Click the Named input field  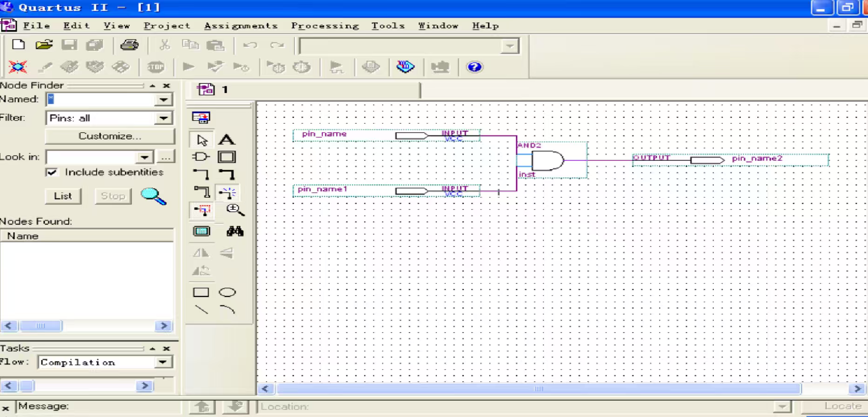tap(101, 100)
